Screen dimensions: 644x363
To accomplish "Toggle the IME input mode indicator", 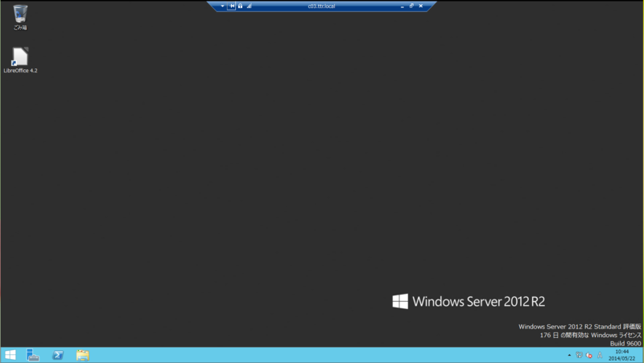I will [600, 355].
